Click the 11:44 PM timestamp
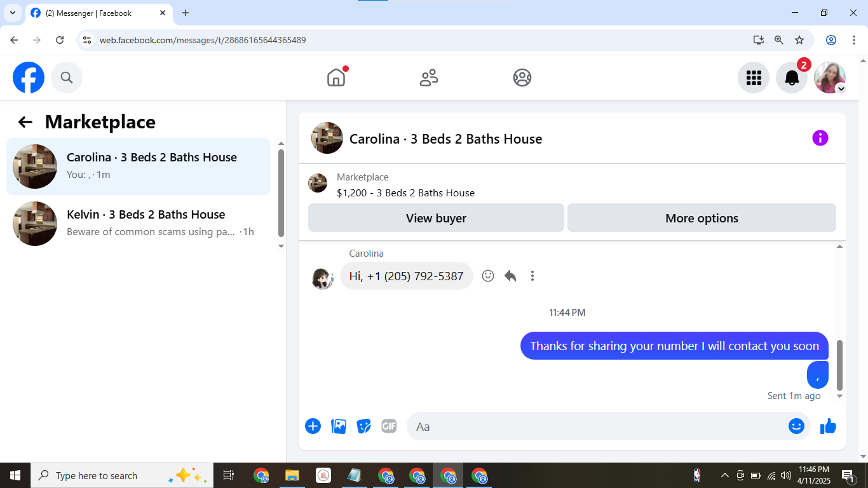The image size is (868, 488). [567, 313]
